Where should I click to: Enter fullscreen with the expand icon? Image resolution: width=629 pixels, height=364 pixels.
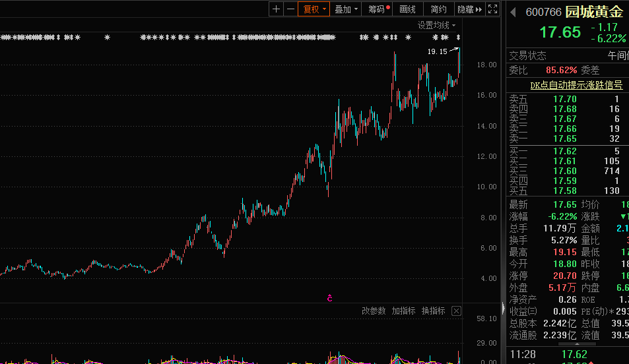click(x=492, y=9)
